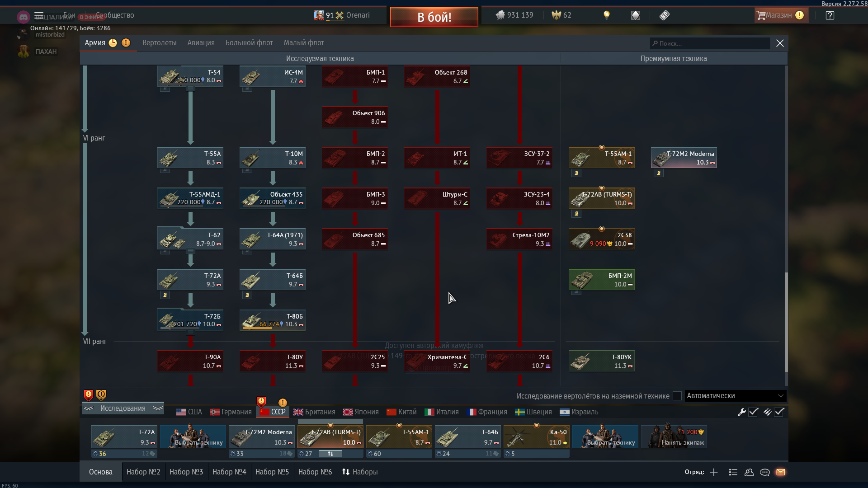Click the red shield alert badge above Исследования
The height and width of the screenshot is (488, 868).
pyautogui.click(x=89, y=395)
